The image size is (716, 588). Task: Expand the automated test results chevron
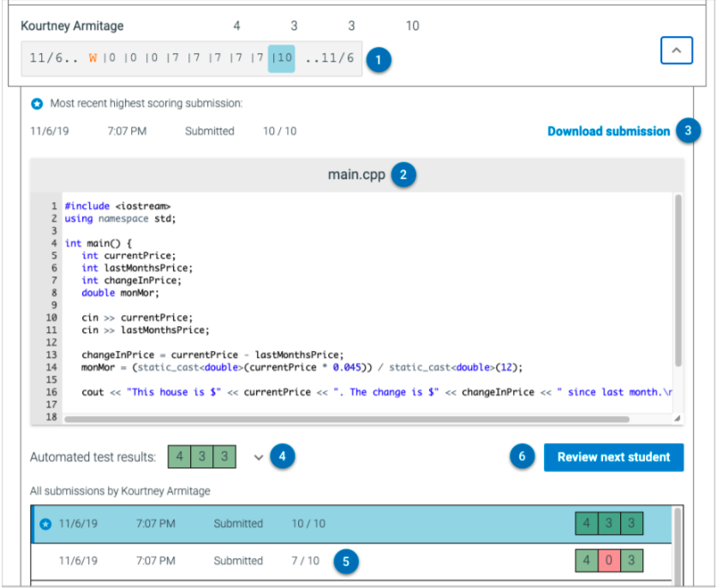coord(259,457)
